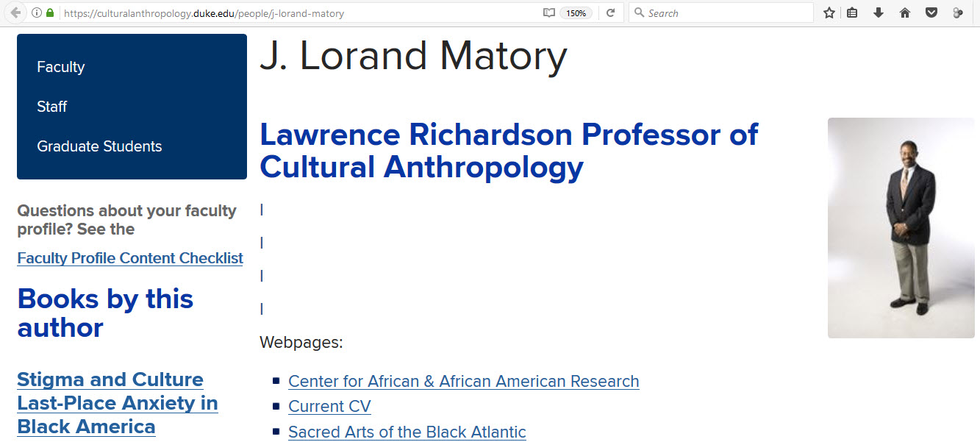Select Staff in the sidebar menu
Image resolution: width=980 pixels, height=442 pixels.
(x=52, y=107)
